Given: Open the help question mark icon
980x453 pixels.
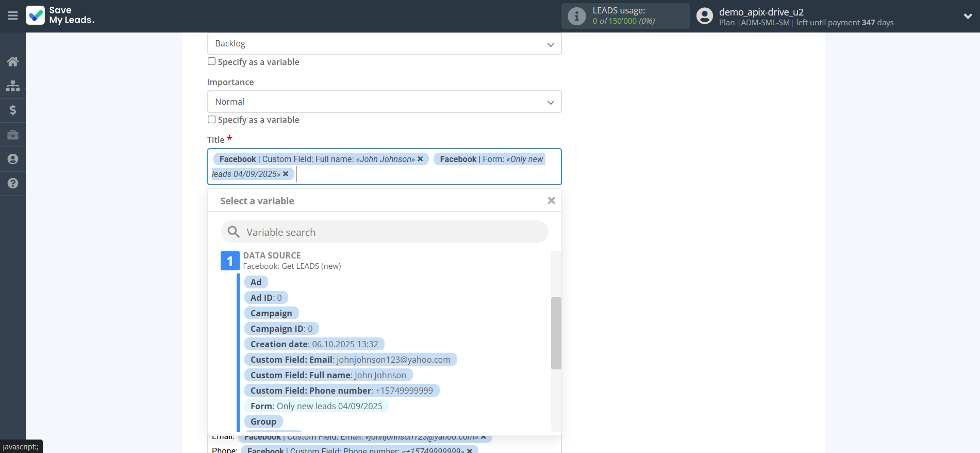Looking at the screenshot, I should click(13, 183).
